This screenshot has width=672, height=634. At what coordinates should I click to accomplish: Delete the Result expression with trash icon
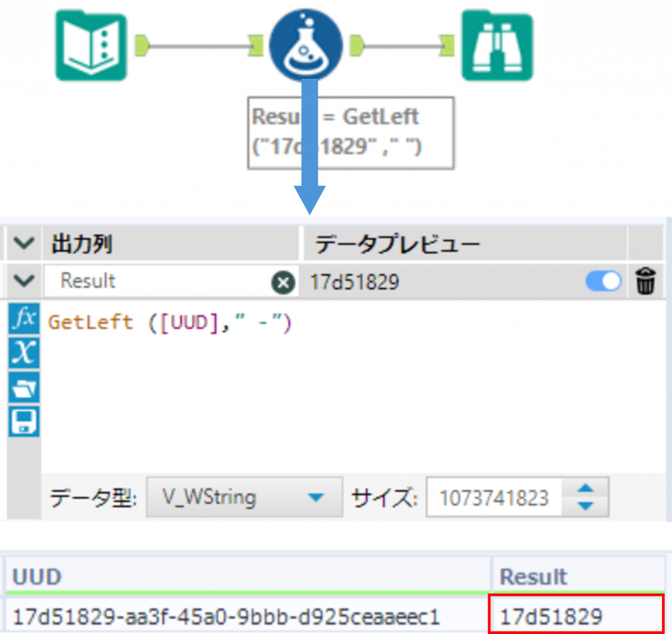(646, 282)
